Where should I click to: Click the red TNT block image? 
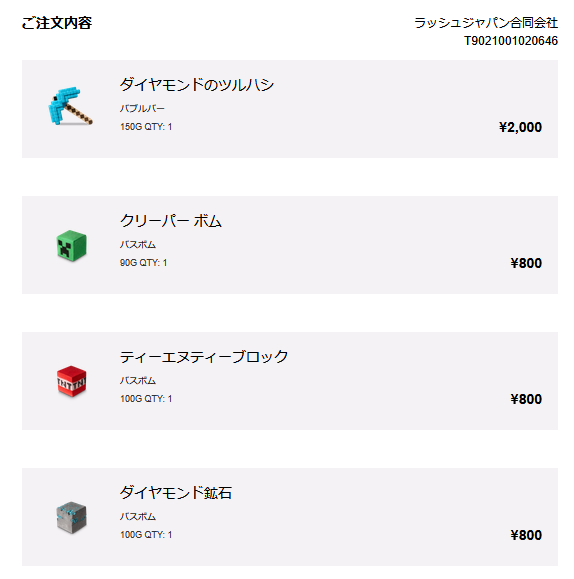(x=72, y=381)
